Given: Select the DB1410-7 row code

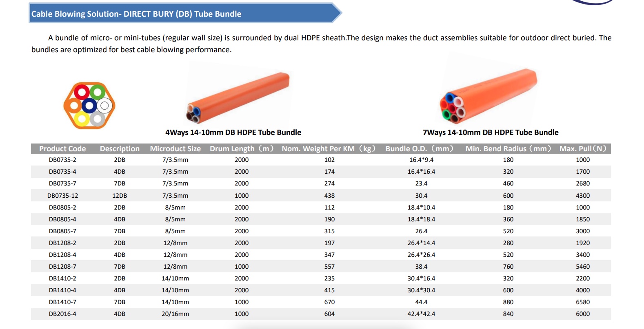Looking at the screenshot, I should coord(62,302).
